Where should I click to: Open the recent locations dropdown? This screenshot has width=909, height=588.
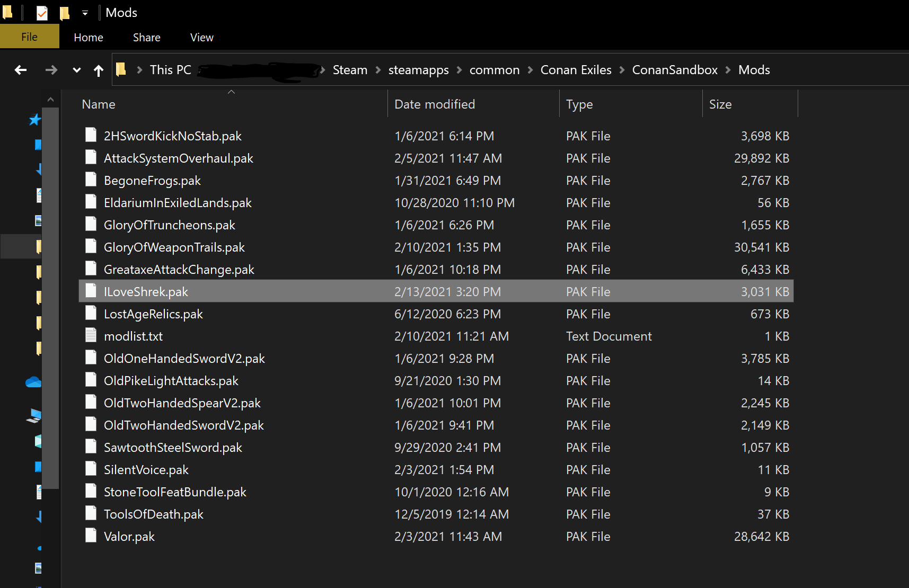tap(77, 70)
